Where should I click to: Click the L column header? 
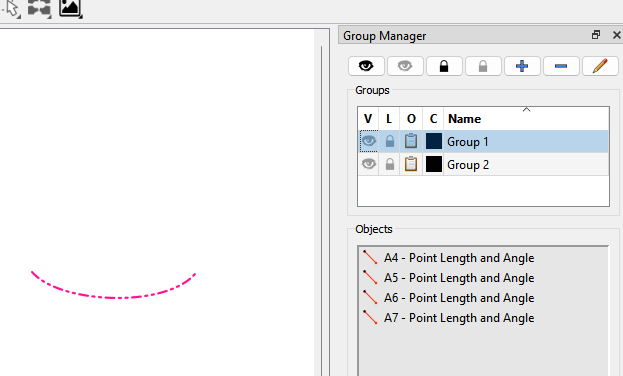click(x=389, y=118)
